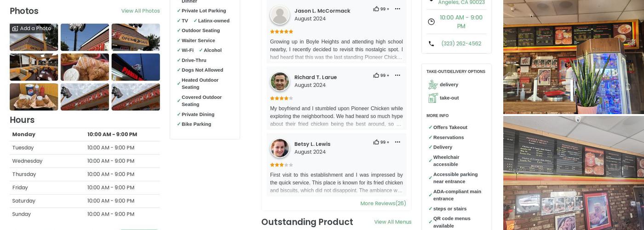644x230 pixels.
Task: Click the delivery option icon
Action: point(433,85)
